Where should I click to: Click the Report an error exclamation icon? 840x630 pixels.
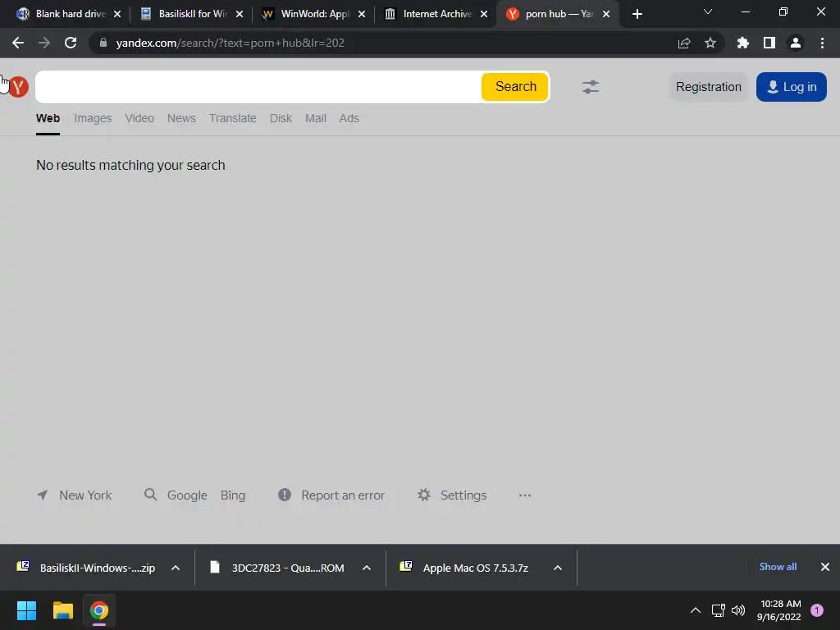[x=285, y=495]
